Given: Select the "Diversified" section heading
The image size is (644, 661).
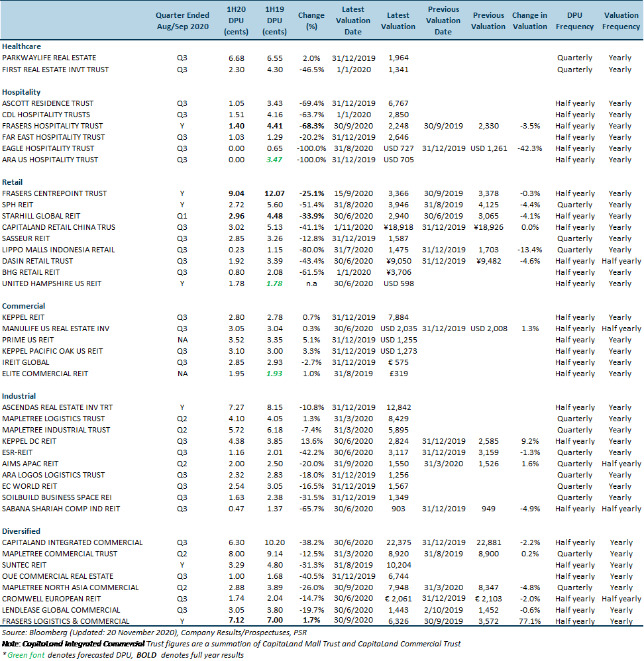Looking at the screenshot, I should pos(21,531).
